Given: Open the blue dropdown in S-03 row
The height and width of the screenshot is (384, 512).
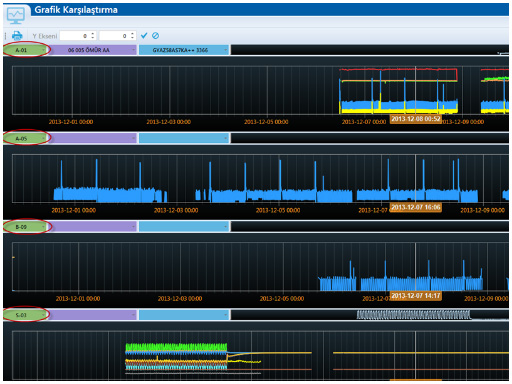Looking at the screenshot, I should (x=184, y=315).
